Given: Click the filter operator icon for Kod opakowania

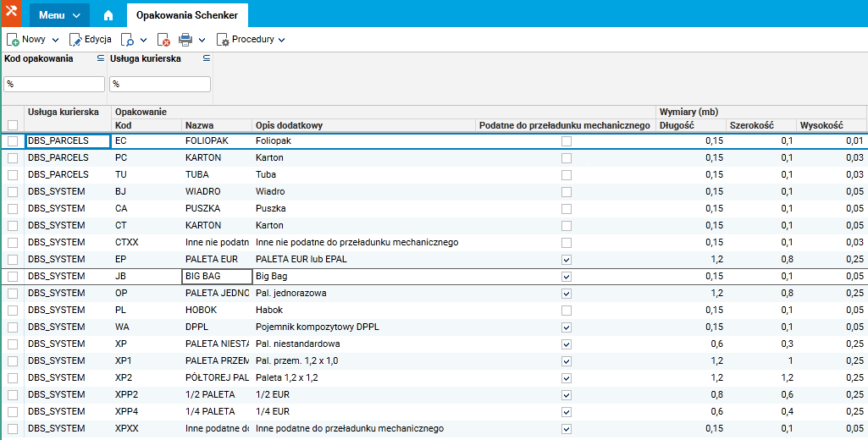Looking at the screenshot, I should click(x=100, y=58).
